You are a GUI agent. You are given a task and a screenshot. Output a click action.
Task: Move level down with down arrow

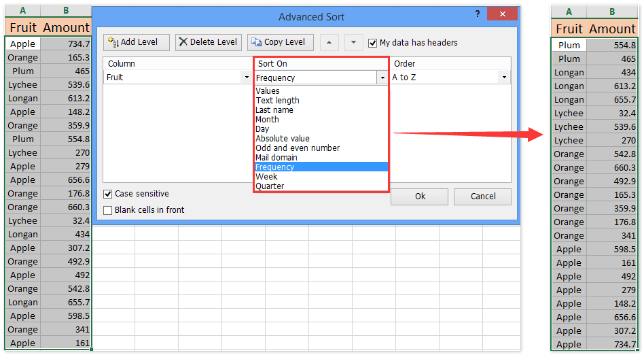pyautogui.click(x=353, y=42)
